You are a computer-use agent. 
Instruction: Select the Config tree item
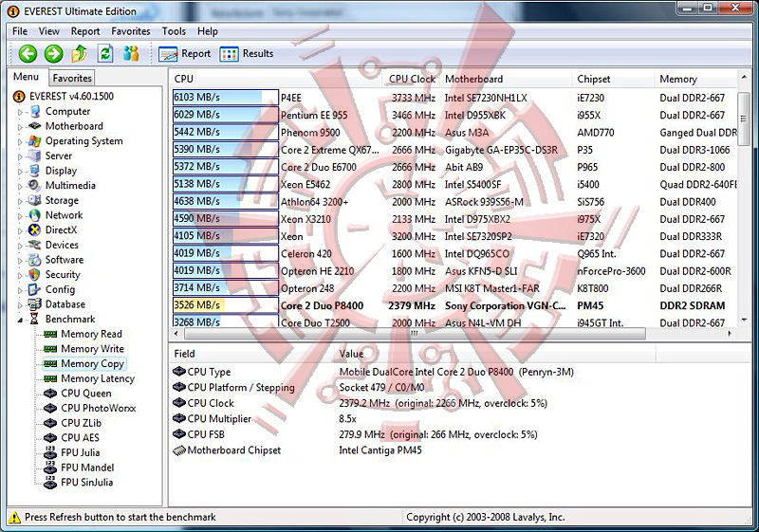click(60, 289)
